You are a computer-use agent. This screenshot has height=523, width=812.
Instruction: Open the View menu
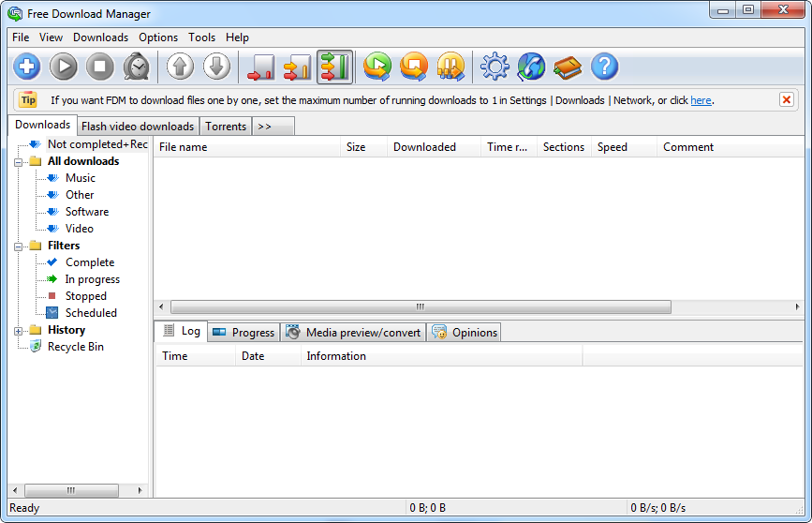click(51, 37)
